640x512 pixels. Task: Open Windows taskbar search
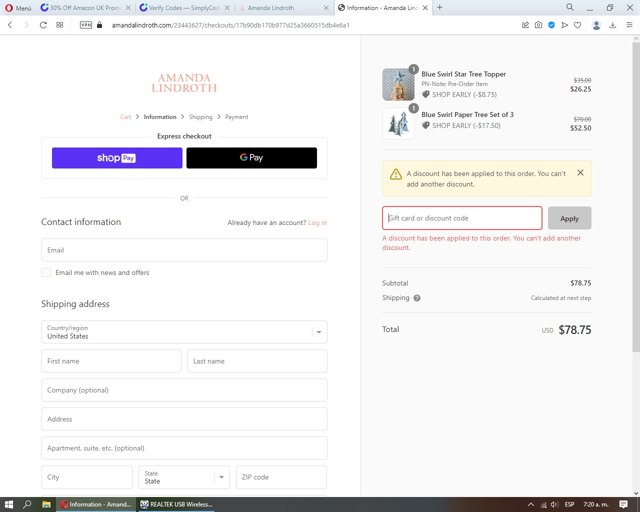[x=27, y=504]
